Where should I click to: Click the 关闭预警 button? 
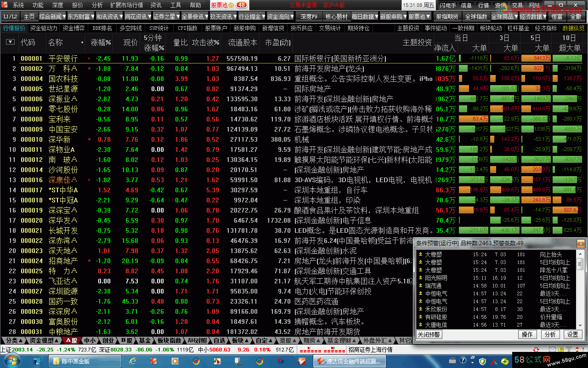tap(429, 334)
